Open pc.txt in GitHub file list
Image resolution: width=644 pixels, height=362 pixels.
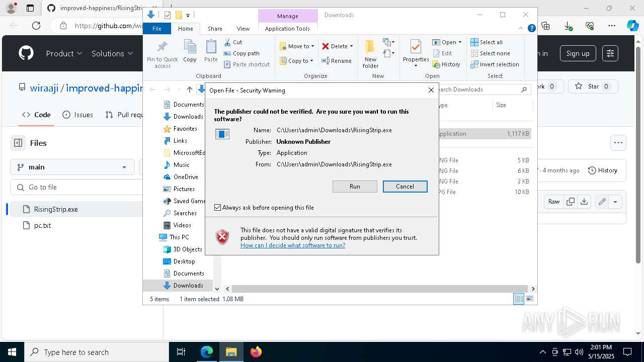tap(42, 225)
